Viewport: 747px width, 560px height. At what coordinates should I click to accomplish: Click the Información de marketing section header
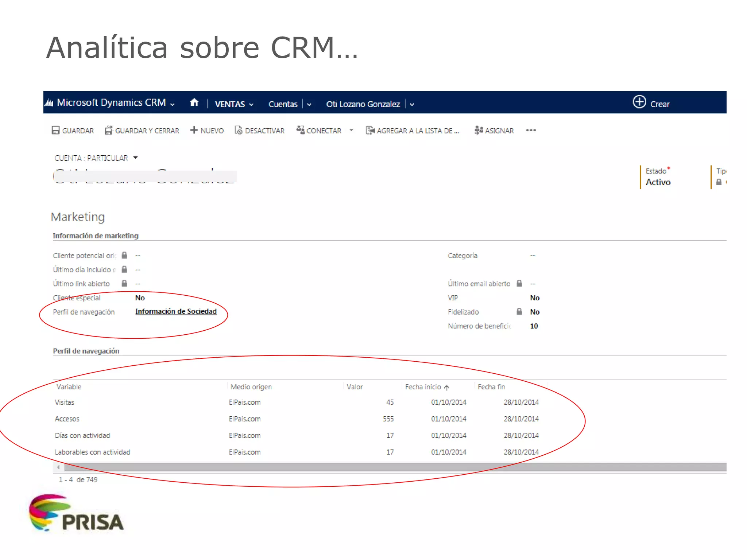coord(96,236)
